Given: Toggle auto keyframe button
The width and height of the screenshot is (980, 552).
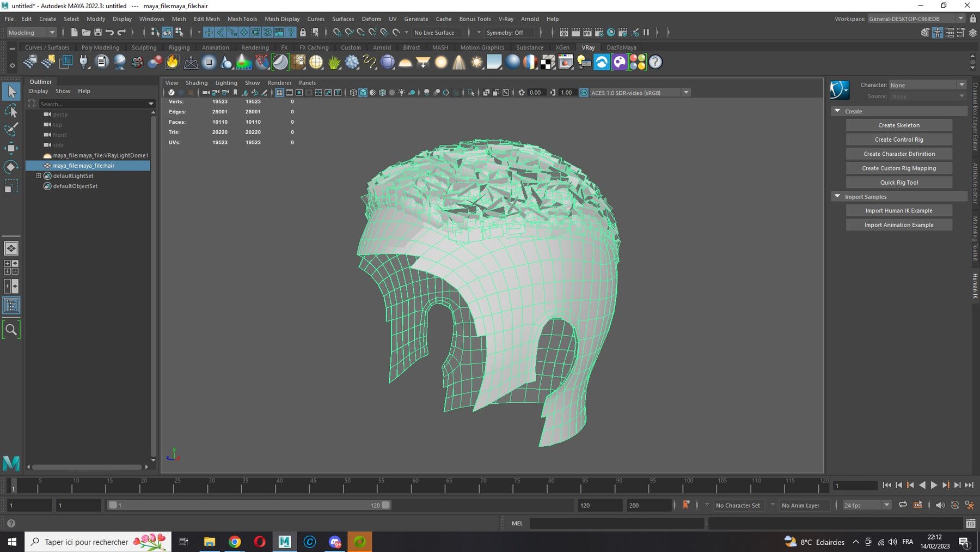Looking at the screenshot, I should pos(686,505).
